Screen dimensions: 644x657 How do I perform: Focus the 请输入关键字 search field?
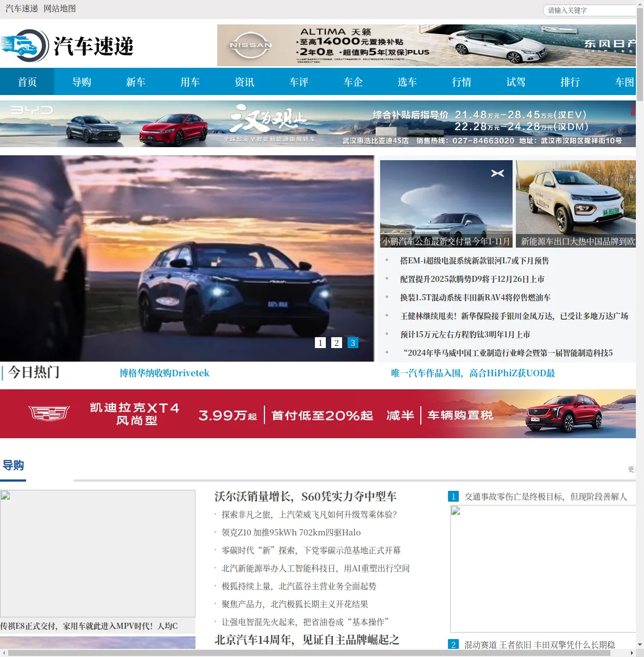tap(589, 10)
